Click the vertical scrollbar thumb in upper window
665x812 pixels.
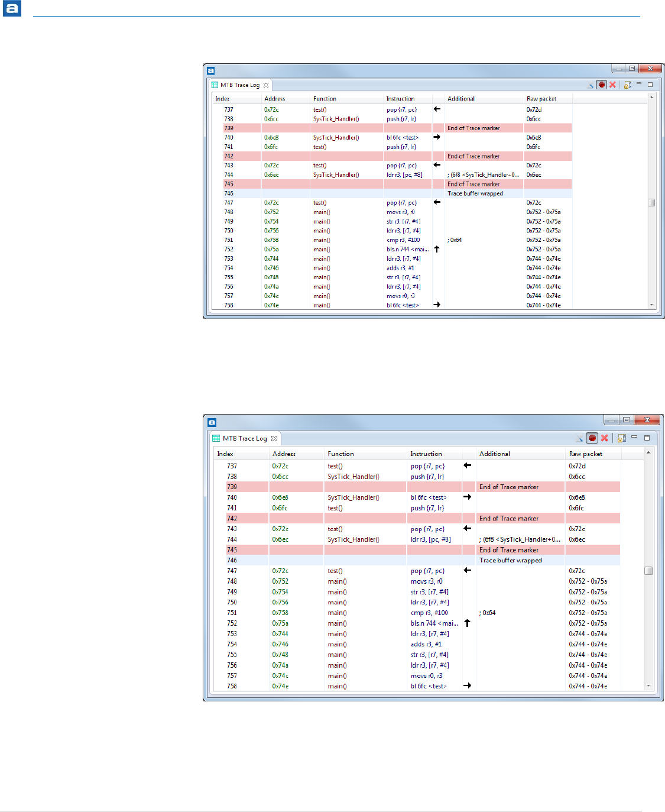coord(651,202)
